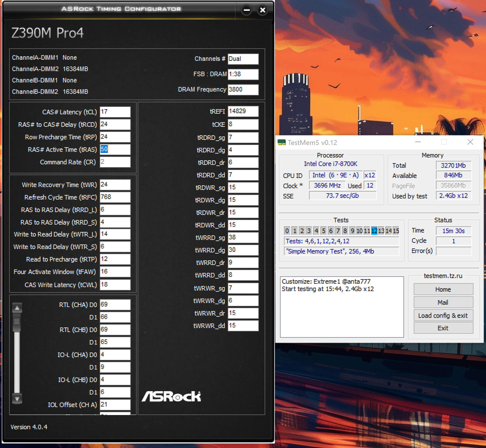Select the tWRWR_dd value field
486x448 pixels.
243,326
